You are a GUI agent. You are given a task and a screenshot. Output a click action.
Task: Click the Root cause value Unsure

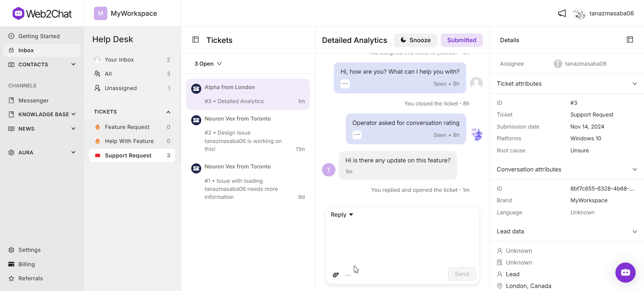coord(580,150)
